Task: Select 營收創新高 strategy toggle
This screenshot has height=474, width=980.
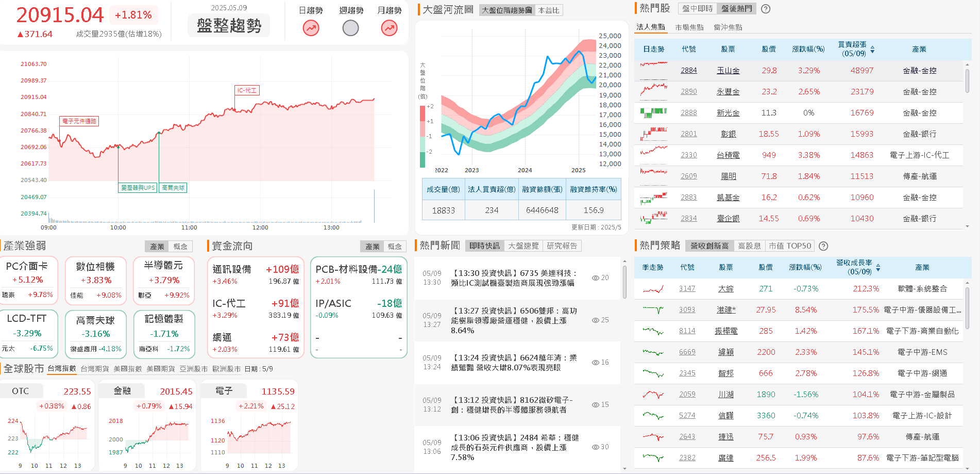Action: [x=709, y=246]
